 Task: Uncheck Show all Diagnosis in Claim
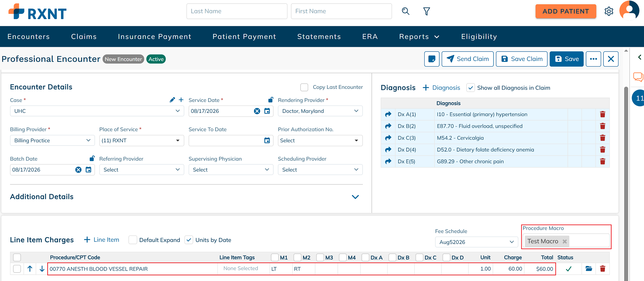coord(471,88)
